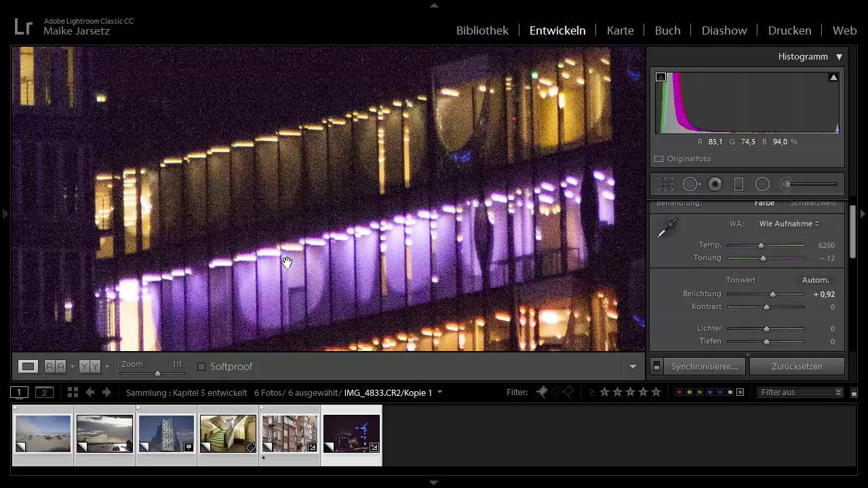Viewport: 868px width, 488px height.
Task: Switch to reference view RA mode
Action: pos(55,367)
